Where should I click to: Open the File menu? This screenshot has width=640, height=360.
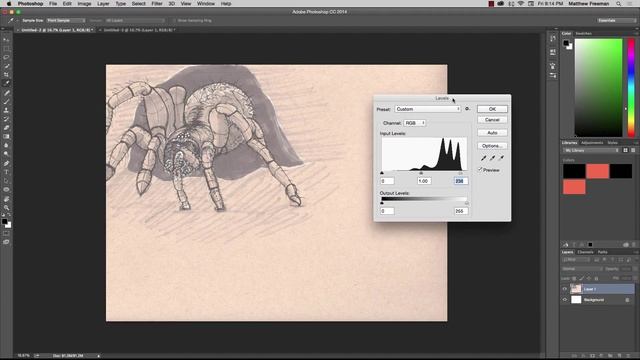53,4
